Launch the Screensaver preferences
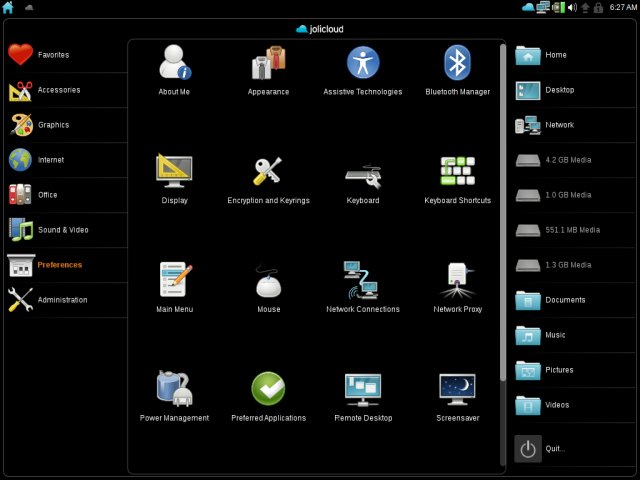 tap(457, 391)
